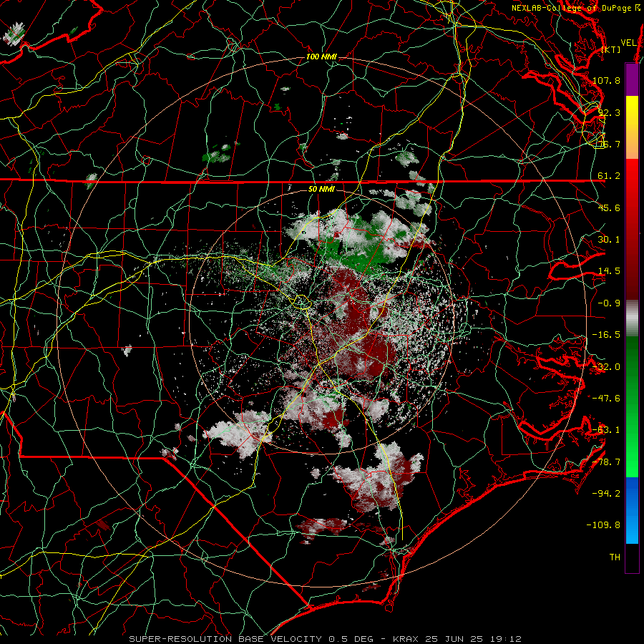Select the -94.2 value on velocity scale
The height and width of the screenshot is (644, 644).
tap(606, 494)
